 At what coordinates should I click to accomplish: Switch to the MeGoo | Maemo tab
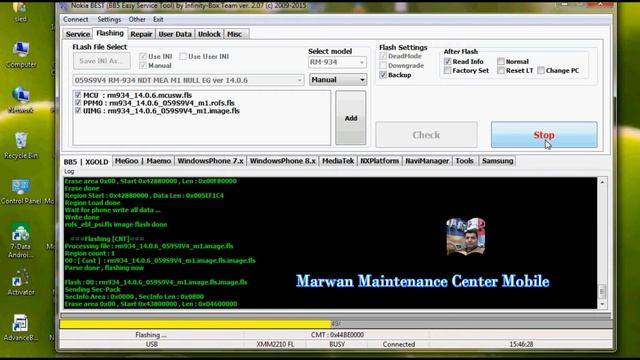[143, 161]
